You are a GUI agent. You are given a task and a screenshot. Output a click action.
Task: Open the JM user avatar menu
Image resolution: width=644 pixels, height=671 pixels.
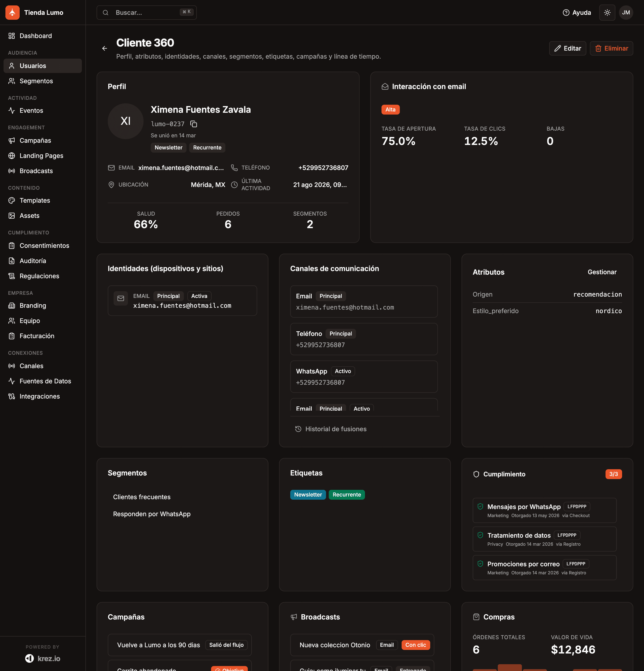pyautogui.click(x=626, y=13)
